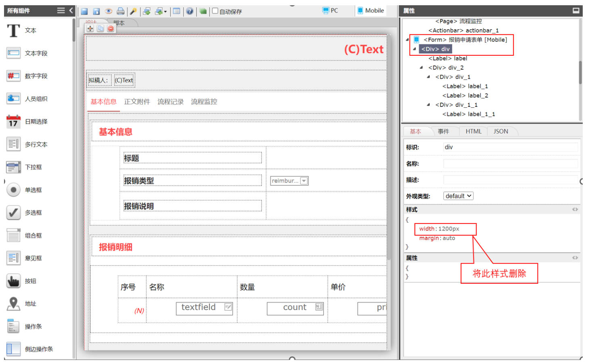The width and height of the screenshot is (590, 364).
Task: Open the 脚本 tab
Action: click(x=119, y=23)
